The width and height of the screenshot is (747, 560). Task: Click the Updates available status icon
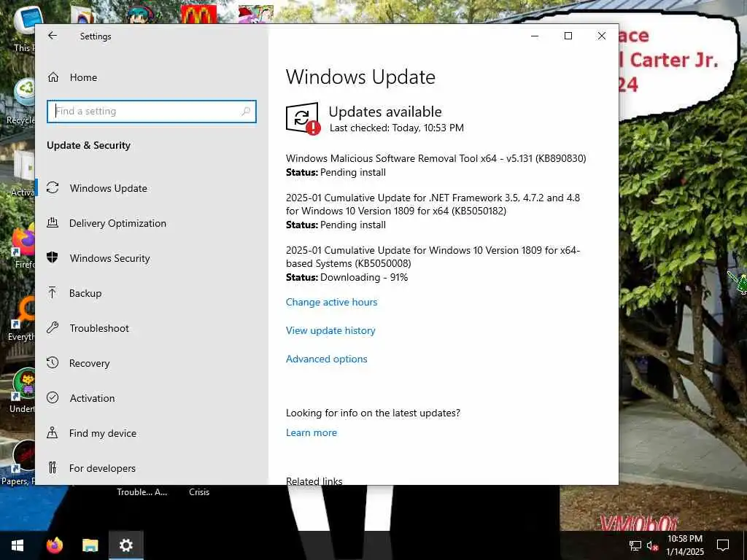(303, 119)
